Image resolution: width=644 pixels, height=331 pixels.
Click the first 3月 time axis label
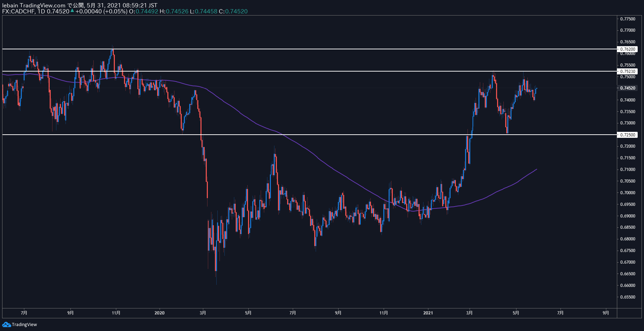(x=203, y=313)
